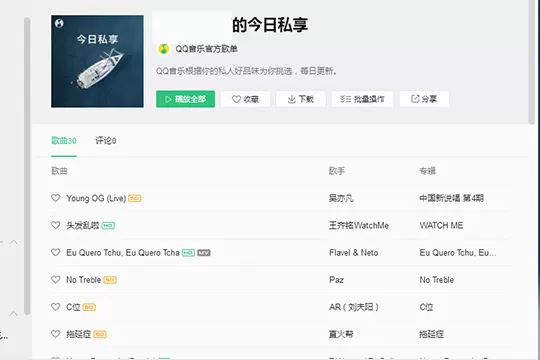Click the SQ badge beside C位 song
This screenshot has height=360, width=540.
click(x=89, y=307)
